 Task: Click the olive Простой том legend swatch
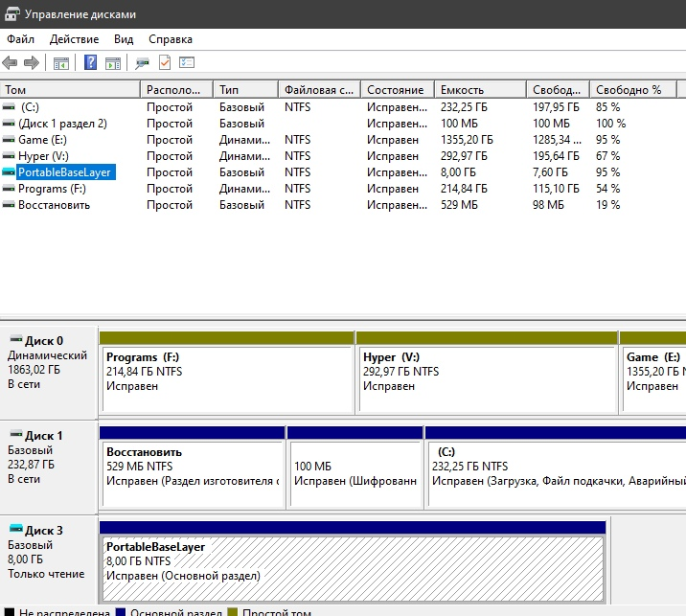[x=232, y=611]
